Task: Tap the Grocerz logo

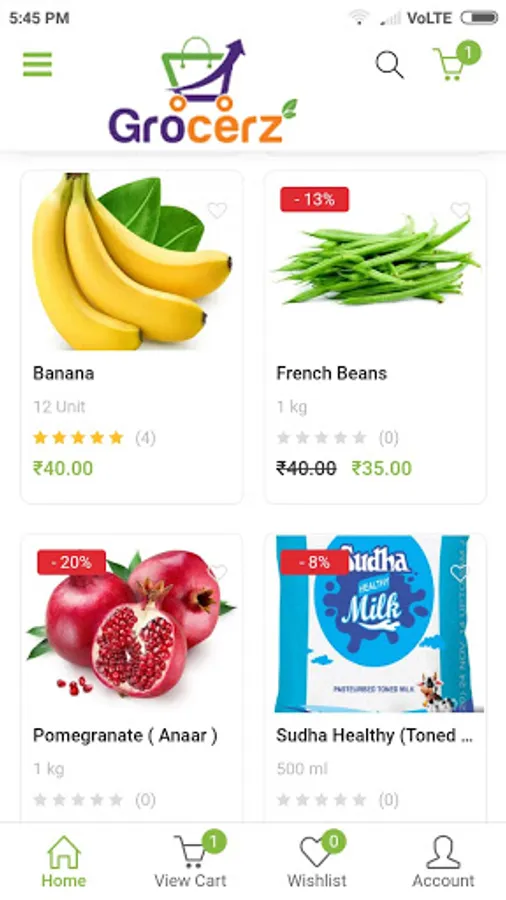Action: 202,91
